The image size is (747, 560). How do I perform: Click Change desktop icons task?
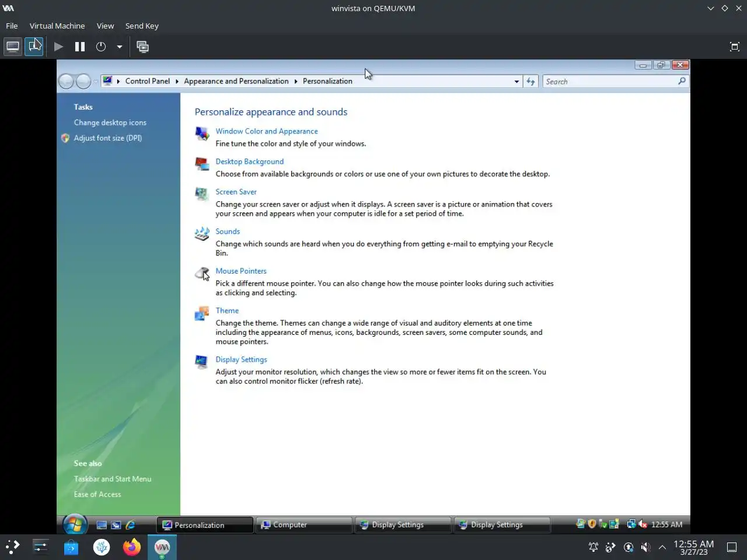(110, 123)
